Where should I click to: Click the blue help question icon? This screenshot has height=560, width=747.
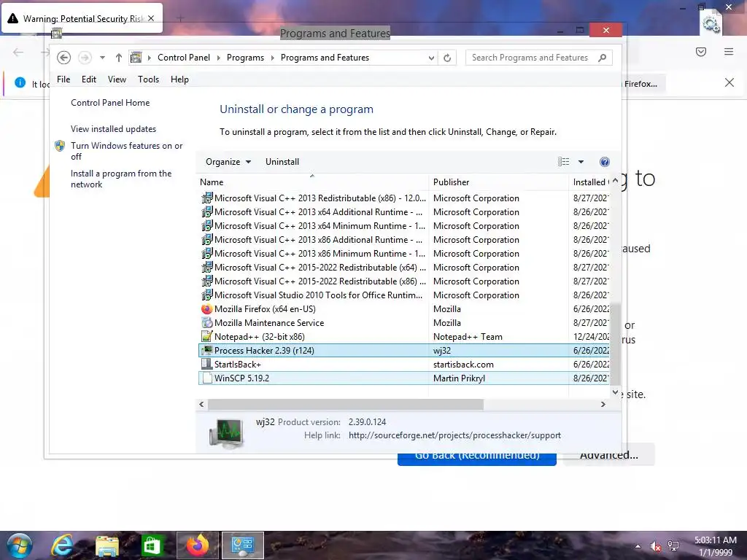point(605,162)
